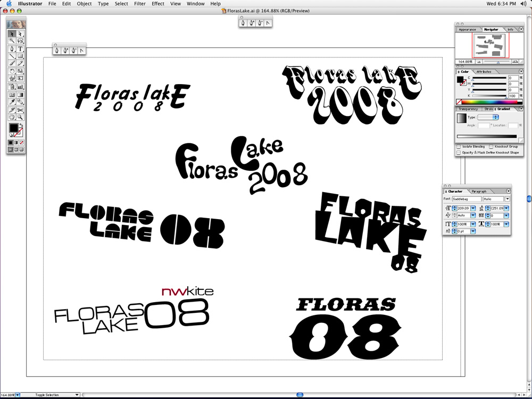The width and height of the screenshot is (532, 399).
Task: Switch to the Paragraph tab
Action: (x=479, y=192)
